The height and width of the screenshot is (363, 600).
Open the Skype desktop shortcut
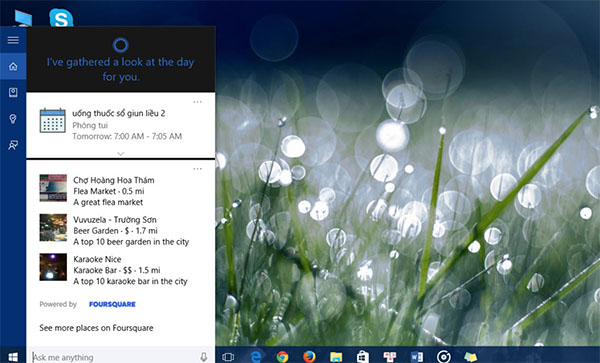pyautogui.click(x=61, y=18)
